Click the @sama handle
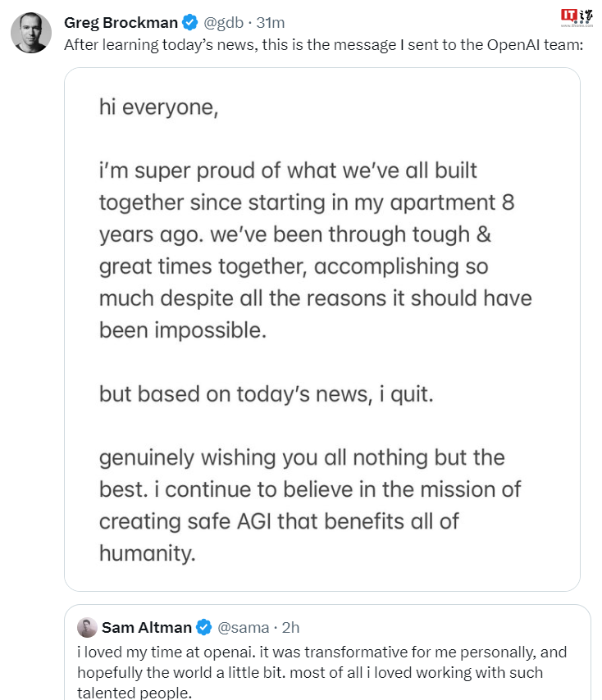 click(x=243, y=628)
